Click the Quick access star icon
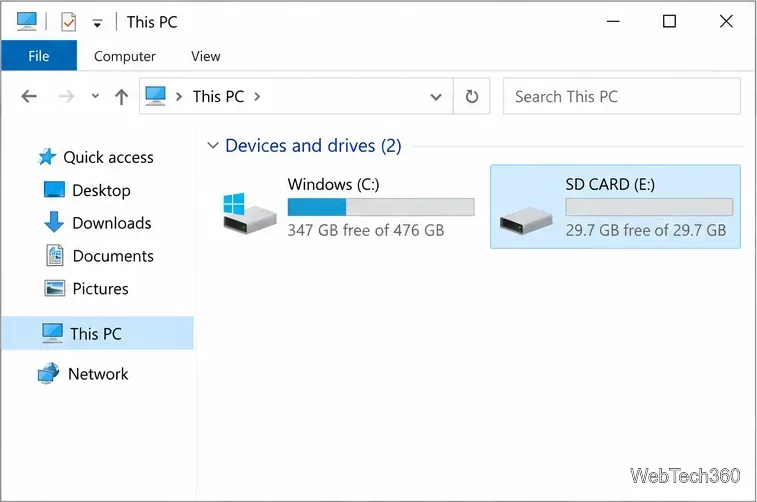This screenshot has height=502, width=757. point(47,157)
